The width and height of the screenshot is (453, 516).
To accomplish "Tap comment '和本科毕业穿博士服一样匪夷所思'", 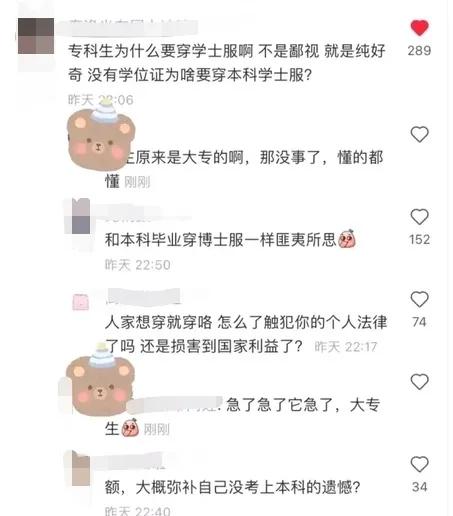I will (230, 240).
